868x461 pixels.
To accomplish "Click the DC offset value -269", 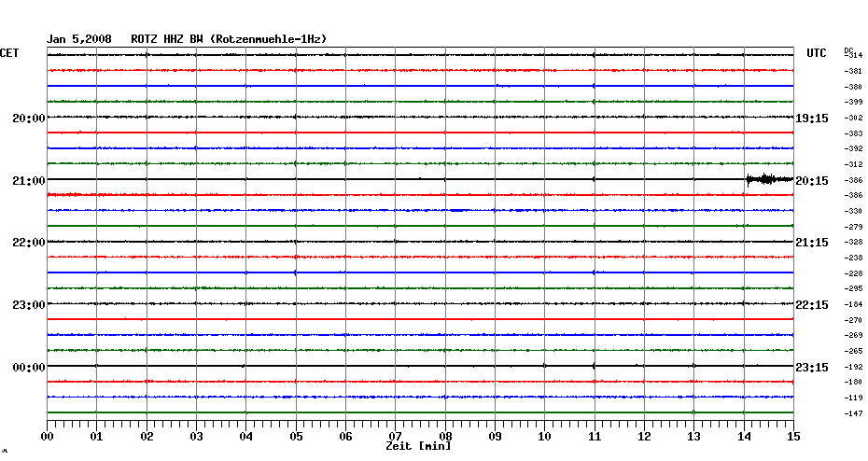I will tap(853, 335).
